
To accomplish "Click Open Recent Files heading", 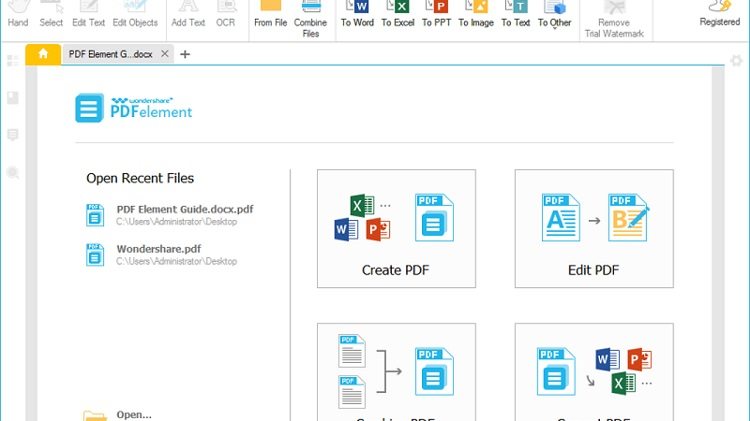I will point(140,178).
